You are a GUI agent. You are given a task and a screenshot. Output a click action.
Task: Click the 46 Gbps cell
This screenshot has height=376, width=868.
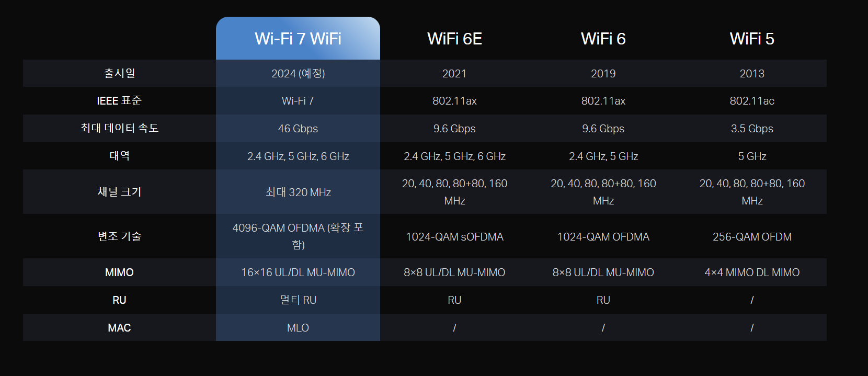pos(298,129)
